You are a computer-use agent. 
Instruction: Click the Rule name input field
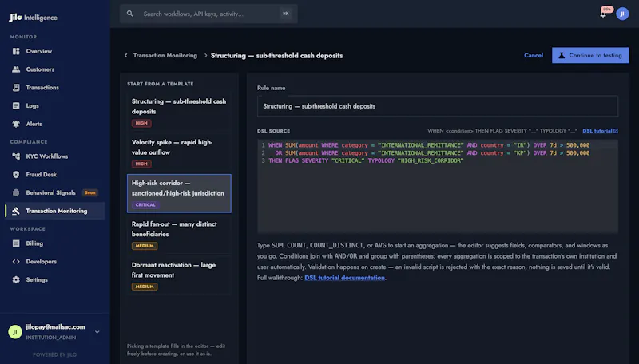[x=437, y=106]
